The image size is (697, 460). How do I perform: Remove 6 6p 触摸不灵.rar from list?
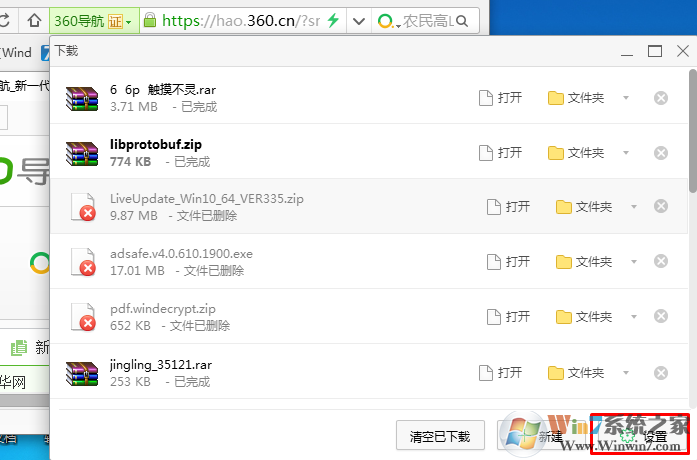pyautogui.click(x=661, y=98)
